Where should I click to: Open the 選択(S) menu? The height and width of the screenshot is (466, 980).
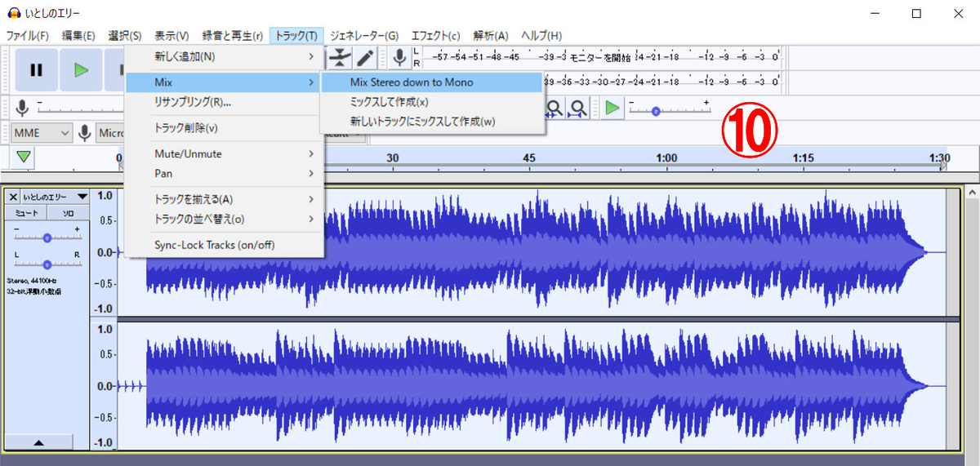[x=125, y=36]
